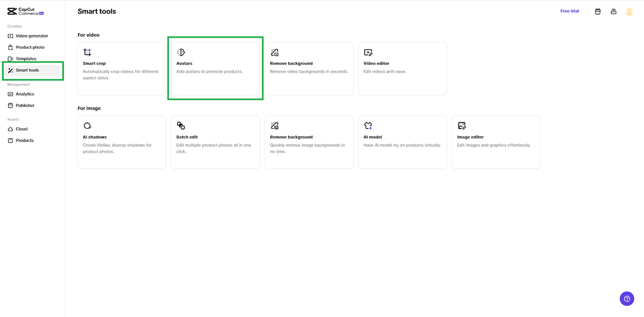
Task: Open the help question mark button
Action: click(x=627, y=299)
